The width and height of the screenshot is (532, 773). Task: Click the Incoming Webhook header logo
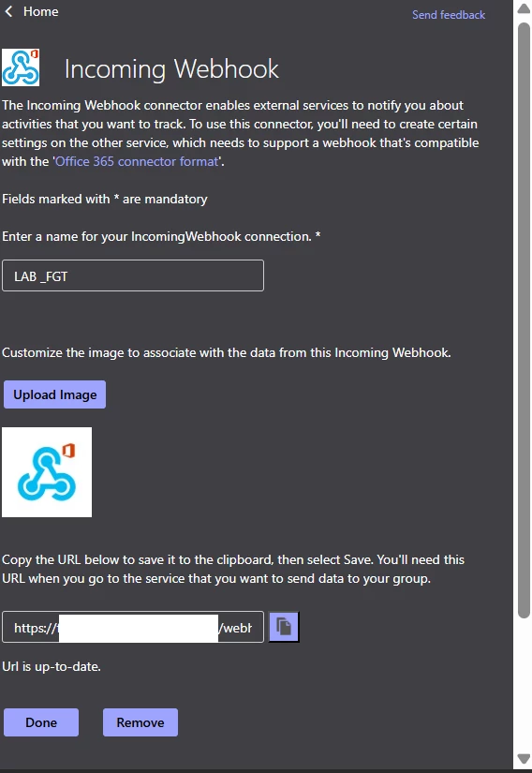point(21,67)
